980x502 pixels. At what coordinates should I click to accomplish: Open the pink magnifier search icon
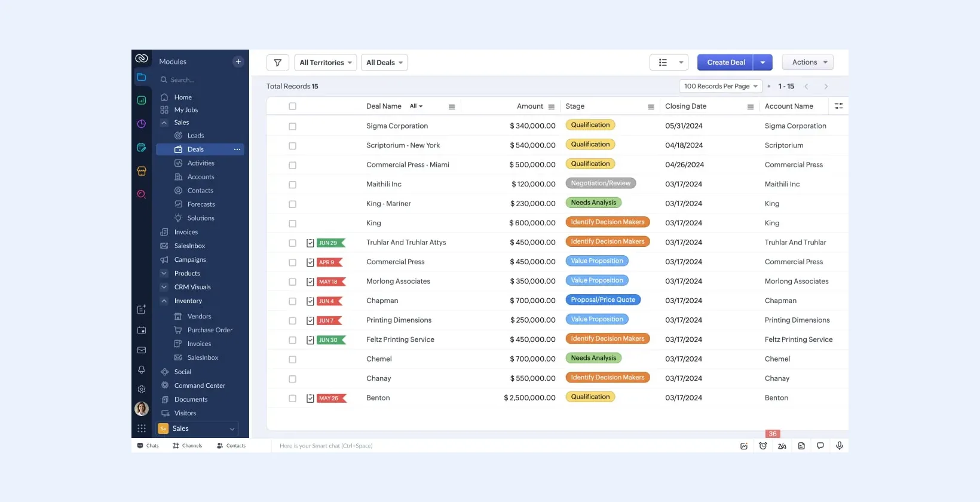pyautogui.click(x=142, y=194)
